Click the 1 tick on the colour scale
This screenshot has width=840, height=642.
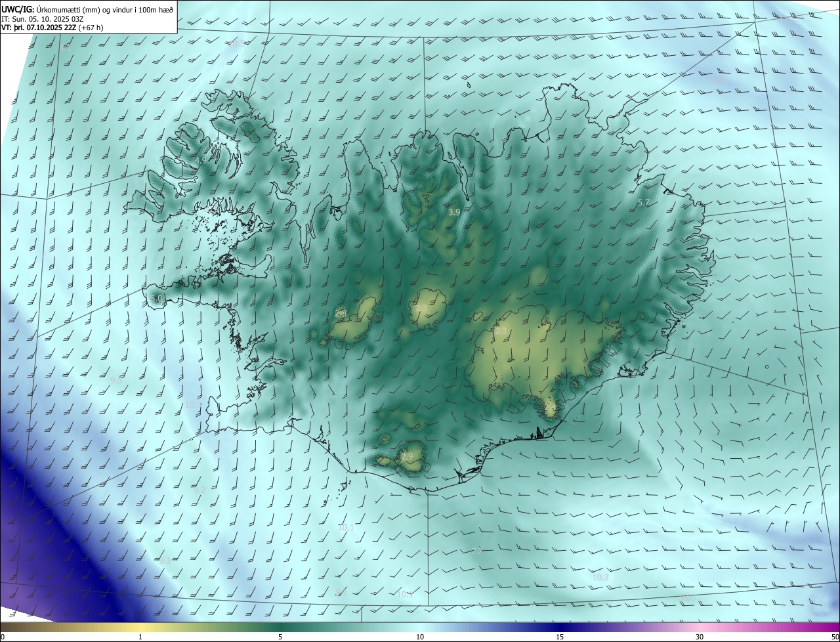140,637
